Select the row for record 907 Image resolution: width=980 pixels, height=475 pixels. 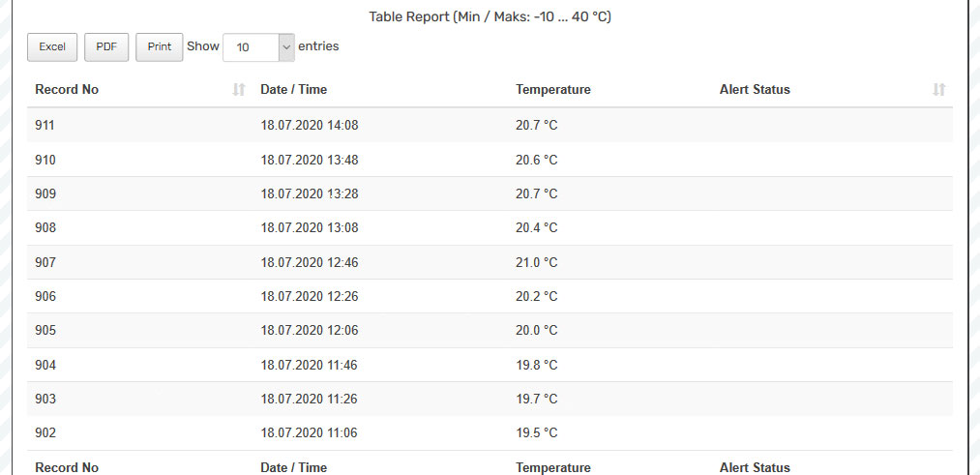pos(490,262)
